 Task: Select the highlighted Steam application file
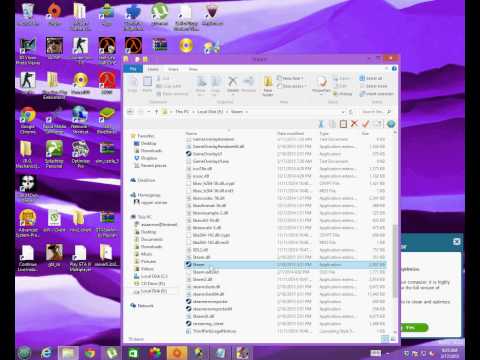pyautogui.click(x=285, y=265)
